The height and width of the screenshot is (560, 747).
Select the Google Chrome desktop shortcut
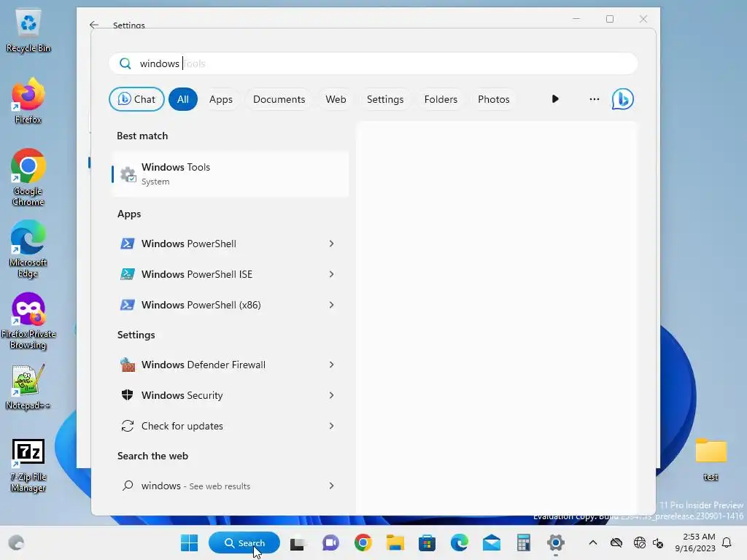(28, 178)
